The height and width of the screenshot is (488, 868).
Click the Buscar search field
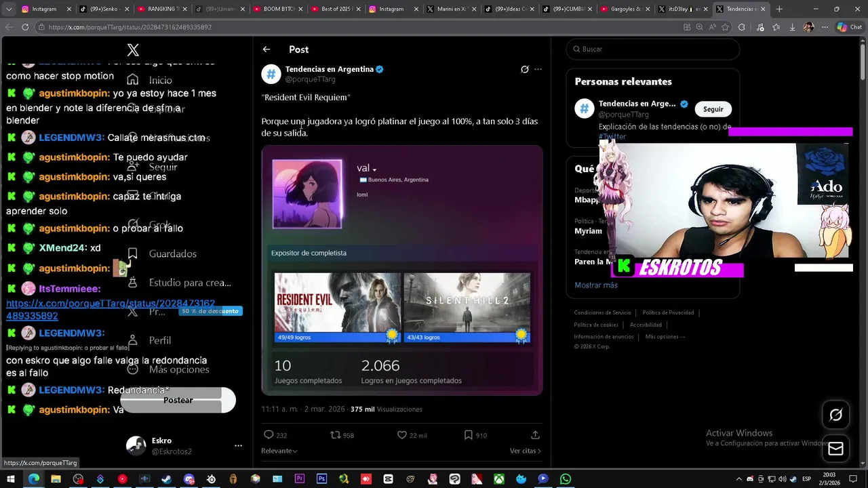pos(653,49)
